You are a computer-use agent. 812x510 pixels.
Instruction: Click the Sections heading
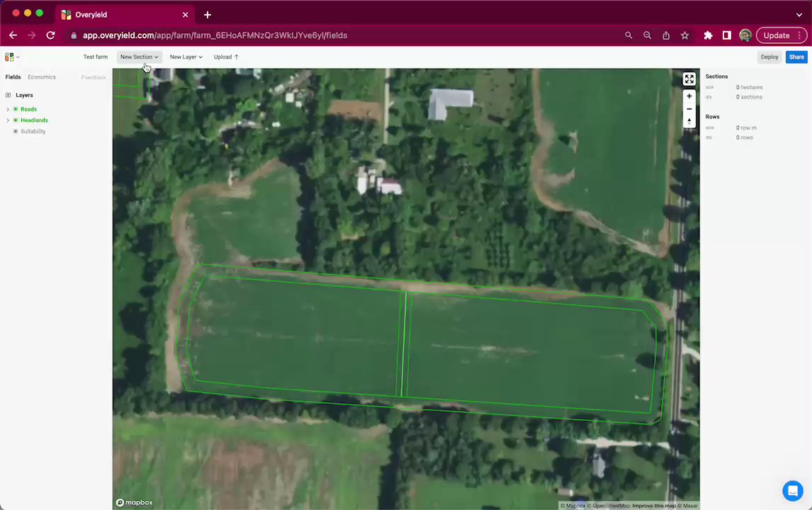716,76
